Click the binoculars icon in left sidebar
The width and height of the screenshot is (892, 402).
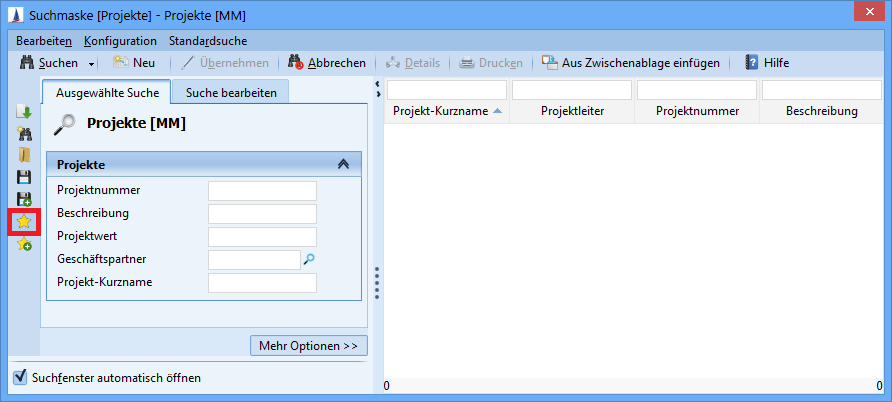point(24,134)
